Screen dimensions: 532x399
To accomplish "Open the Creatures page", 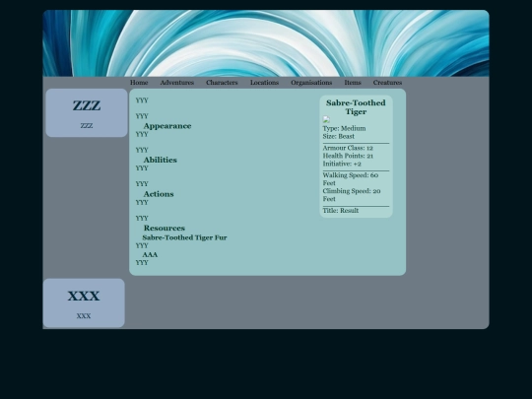I will 387,83.
